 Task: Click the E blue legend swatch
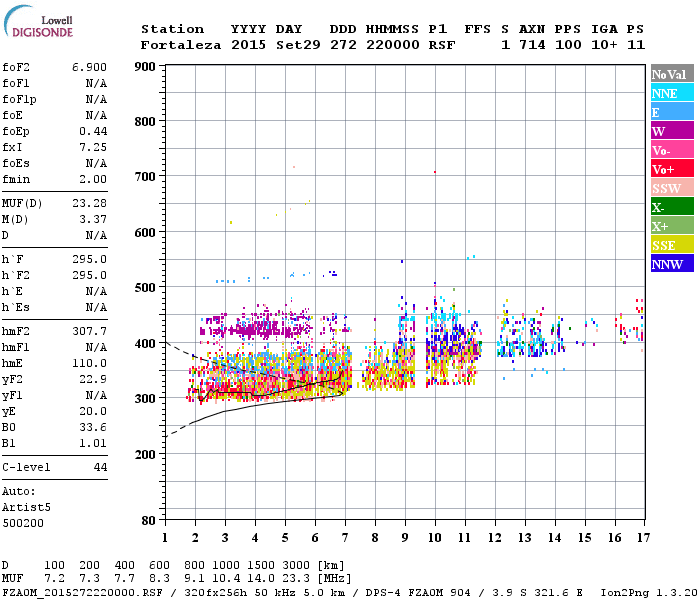[x=672, y=112]
